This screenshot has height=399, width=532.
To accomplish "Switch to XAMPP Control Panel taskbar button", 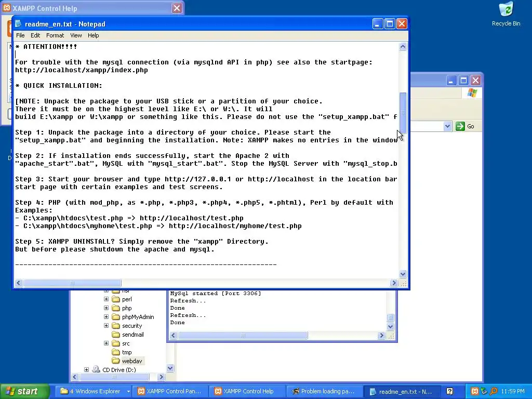I will pyautogui.click(x=169, y=392).
